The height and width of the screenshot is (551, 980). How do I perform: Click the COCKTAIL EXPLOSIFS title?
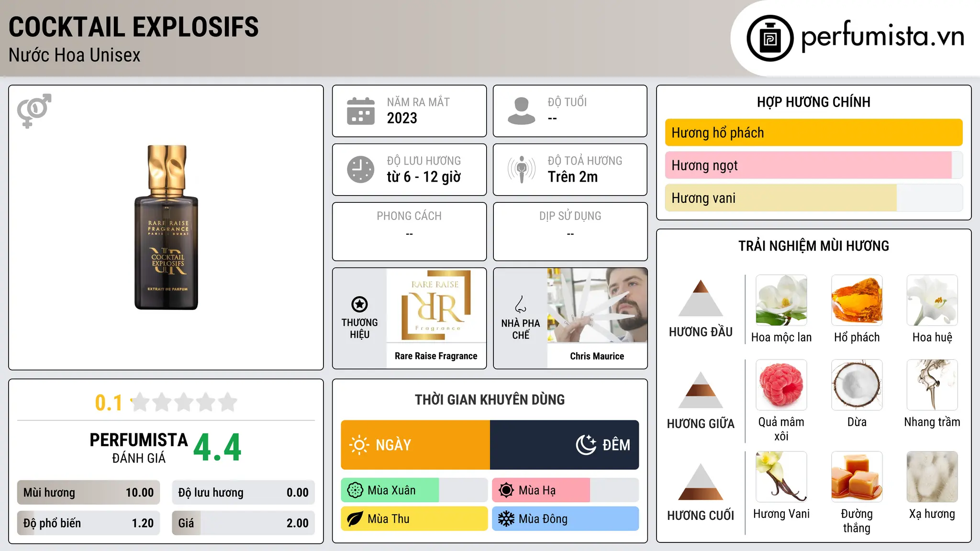point(134,27)
